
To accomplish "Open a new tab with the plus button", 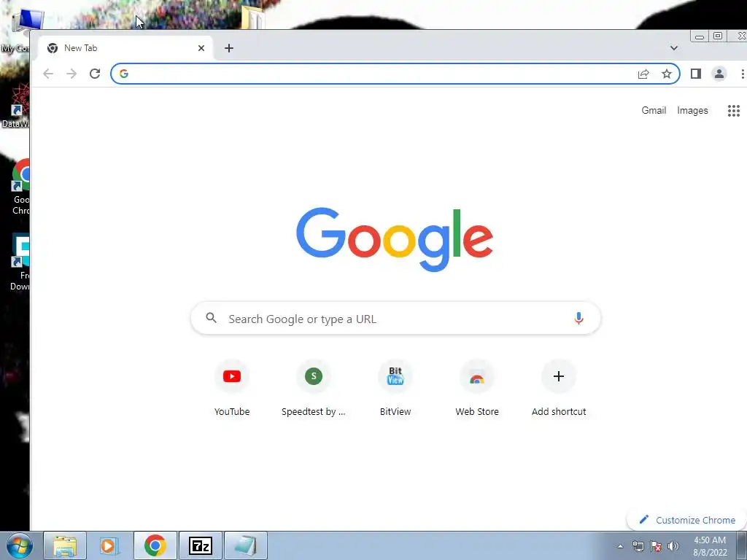I will (229, 48).
